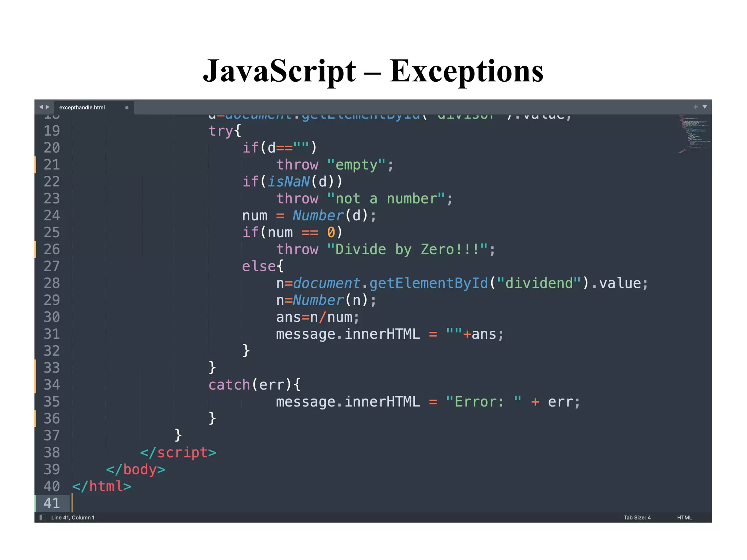Open the Tab Size: 4 selector
The height and width of the screenshot is (560, 747).
pos(637,517)
